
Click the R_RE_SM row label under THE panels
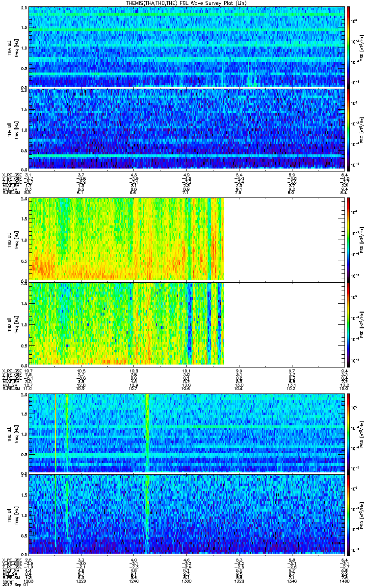pos(10,578)
